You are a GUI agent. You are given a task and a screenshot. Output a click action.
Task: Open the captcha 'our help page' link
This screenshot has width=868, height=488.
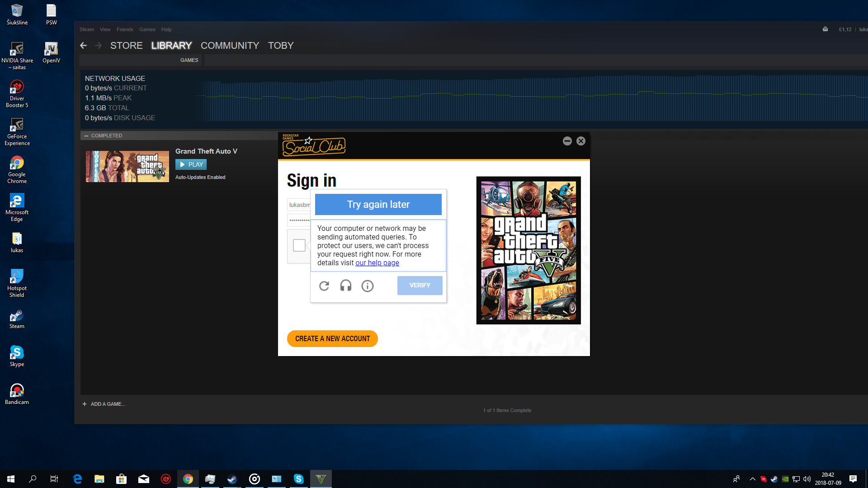click(x=377, y=263)
